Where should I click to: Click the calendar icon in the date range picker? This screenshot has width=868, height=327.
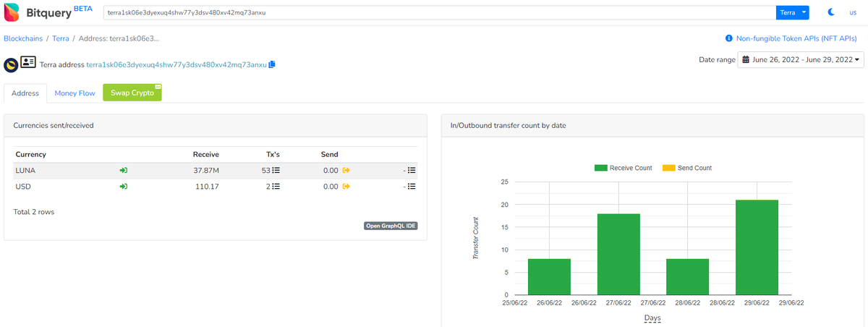click(745, 60)
